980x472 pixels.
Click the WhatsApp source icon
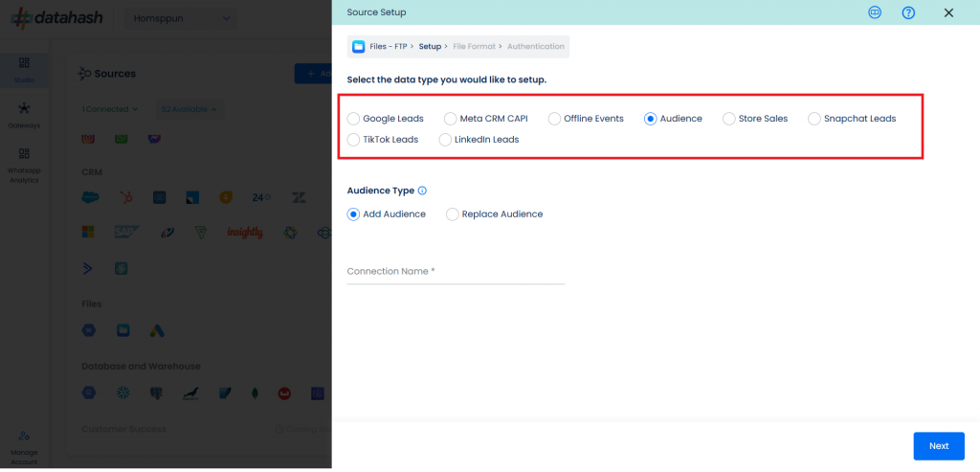[122, 138]
